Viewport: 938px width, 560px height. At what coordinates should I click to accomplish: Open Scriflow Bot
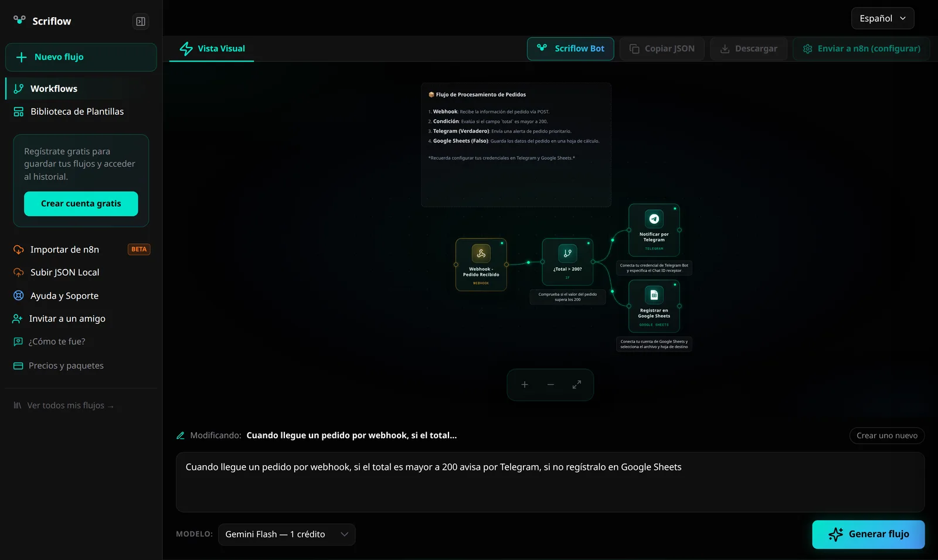coord(570,49)
